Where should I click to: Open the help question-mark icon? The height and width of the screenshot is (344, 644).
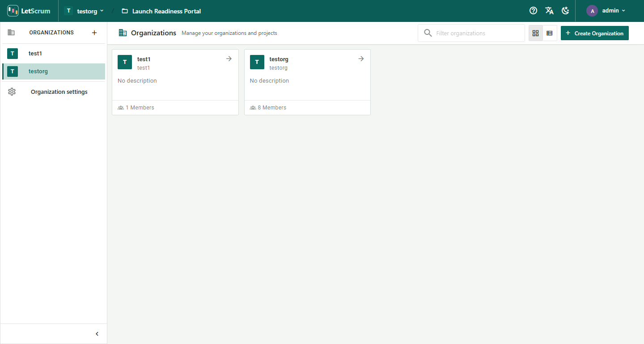533,11
